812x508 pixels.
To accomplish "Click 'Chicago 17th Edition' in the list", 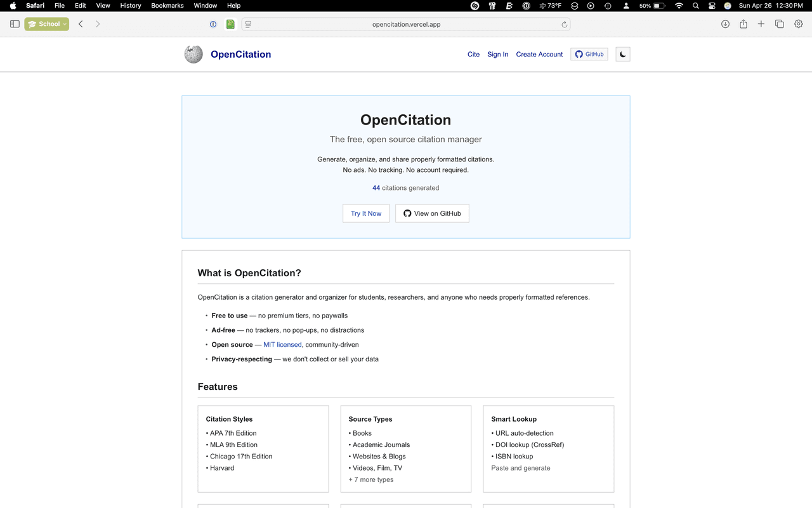I will click(x=241, y=457).
